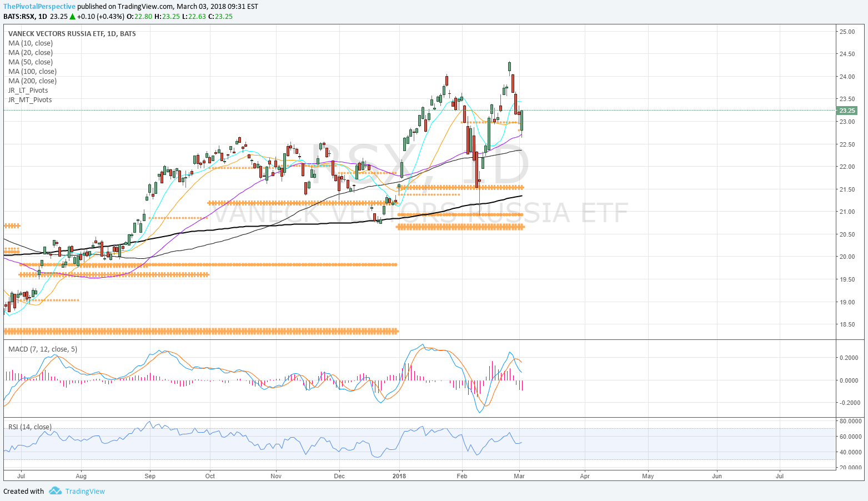Click the Mar timeline label

click(519, 476)
